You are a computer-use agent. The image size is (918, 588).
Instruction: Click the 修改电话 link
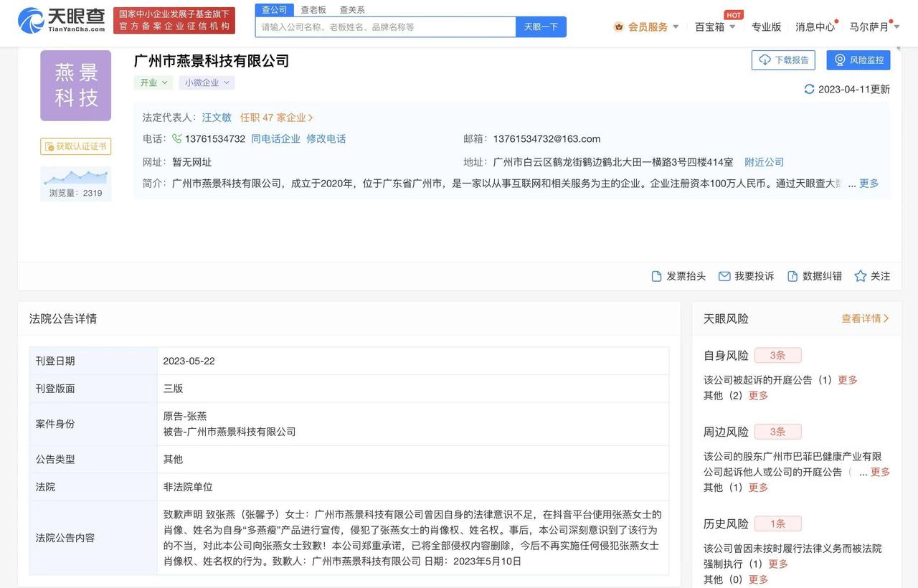pos(326,139)
